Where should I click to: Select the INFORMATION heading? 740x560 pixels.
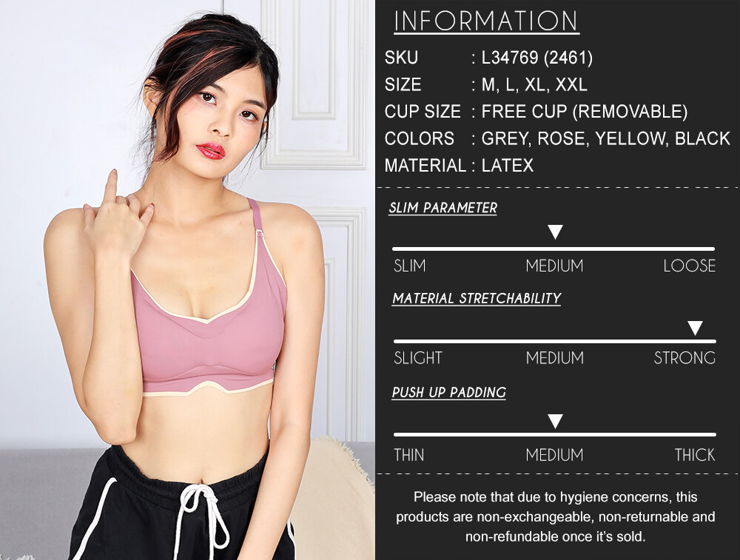tap(486, 21)
